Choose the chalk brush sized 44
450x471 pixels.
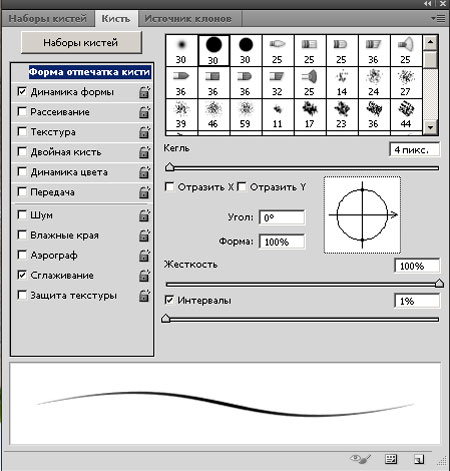coord(406,115)
